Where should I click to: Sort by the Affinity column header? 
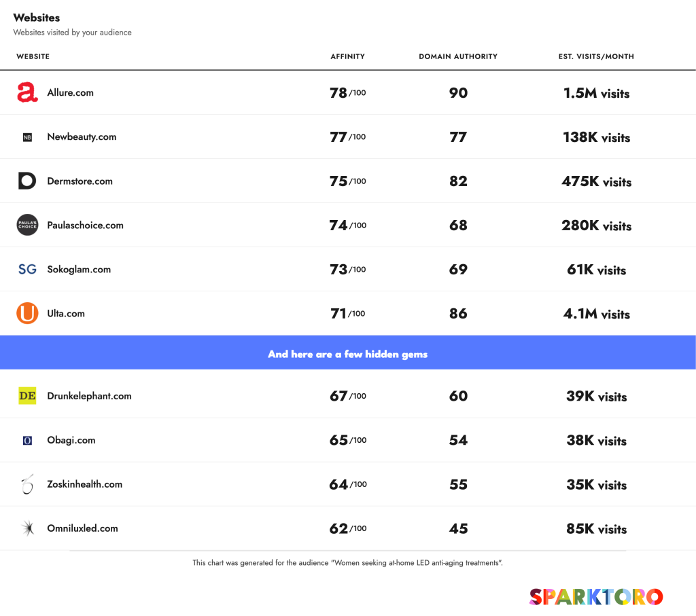(347, 56)
